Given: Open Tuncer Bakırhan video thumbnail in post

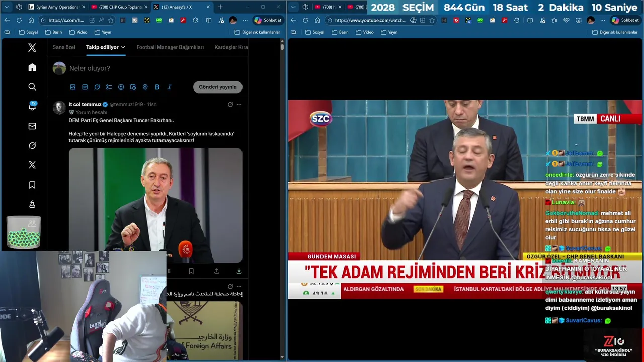Looking at the screenshot, I should coord(155,205).
